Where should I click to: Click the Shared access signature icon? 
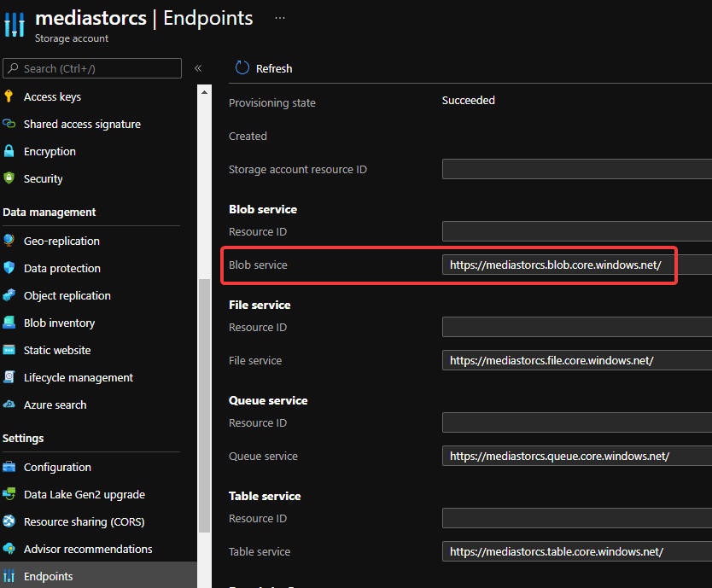[x=9, y=124]
